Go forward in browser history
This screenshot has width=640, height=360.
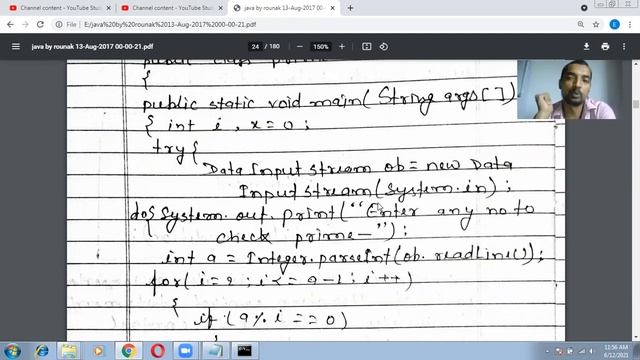click(x=25, y=24)
